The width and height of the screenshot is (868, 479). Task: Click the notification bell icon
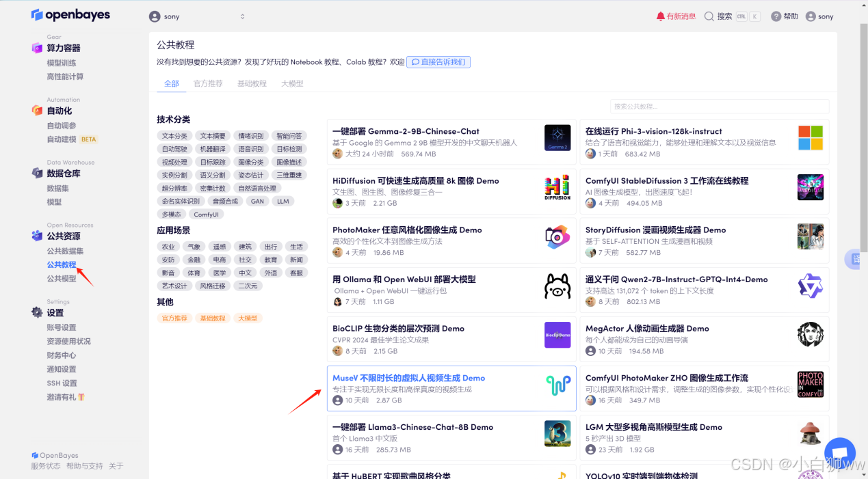tap(660, 16)
